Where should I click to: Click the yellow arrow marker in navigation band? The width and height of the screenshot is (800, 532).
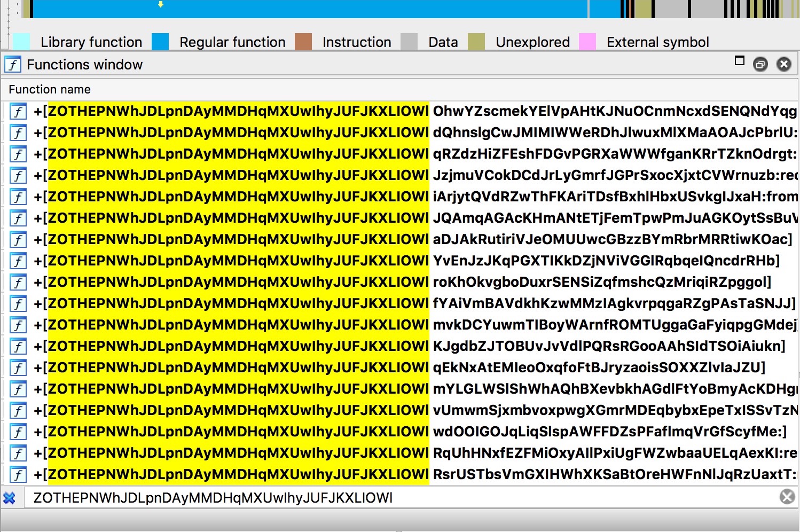click(161, 4)
